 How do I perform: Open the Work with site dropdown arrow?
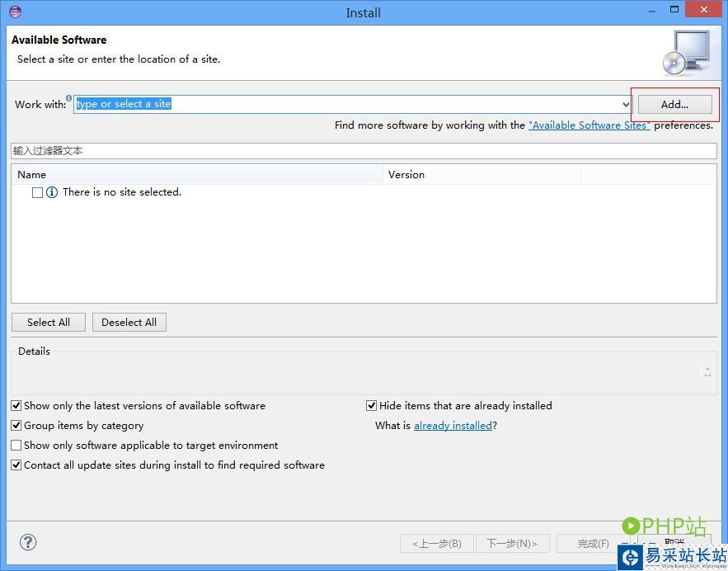click(x=626, y=105)
